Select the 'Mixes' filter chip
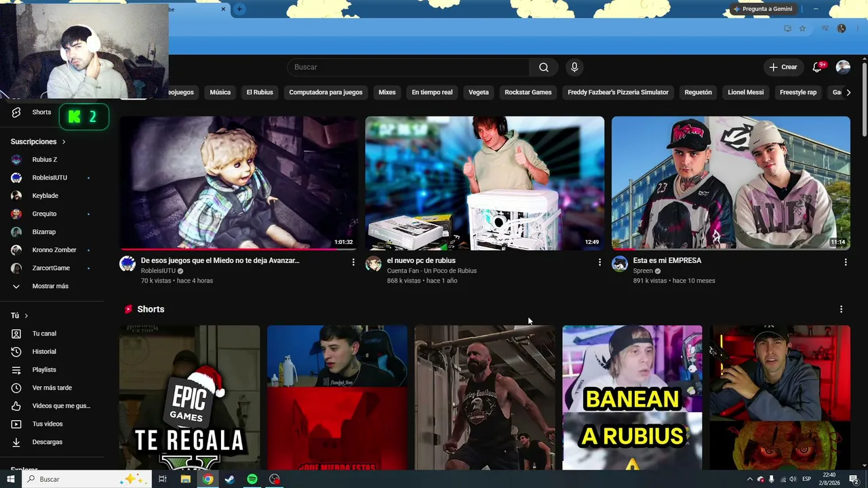Viewport: 868px width, 488px height. [387, 92]
